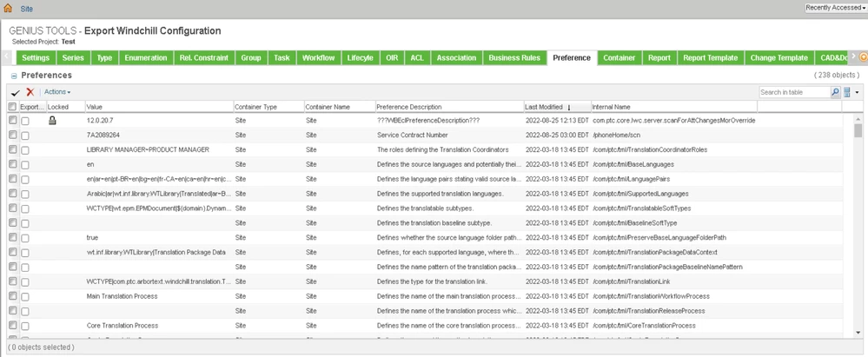Screen dimensions: 868x357
Task: Sort by Container Name column header
Action: point(339,107)
